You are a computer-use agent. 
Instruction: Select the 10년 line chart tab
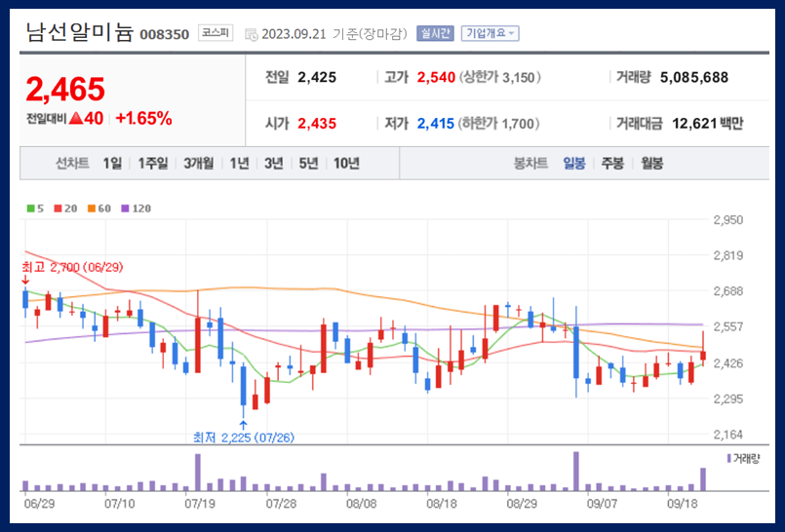pyautogui.click(x=346, y=164)
